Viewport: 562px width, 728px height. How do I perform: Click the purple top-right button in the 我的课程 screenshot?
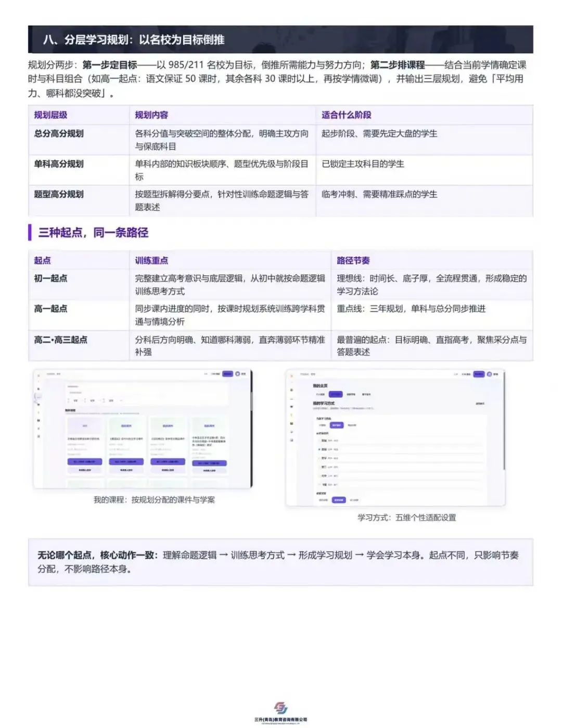click(227, 374)
